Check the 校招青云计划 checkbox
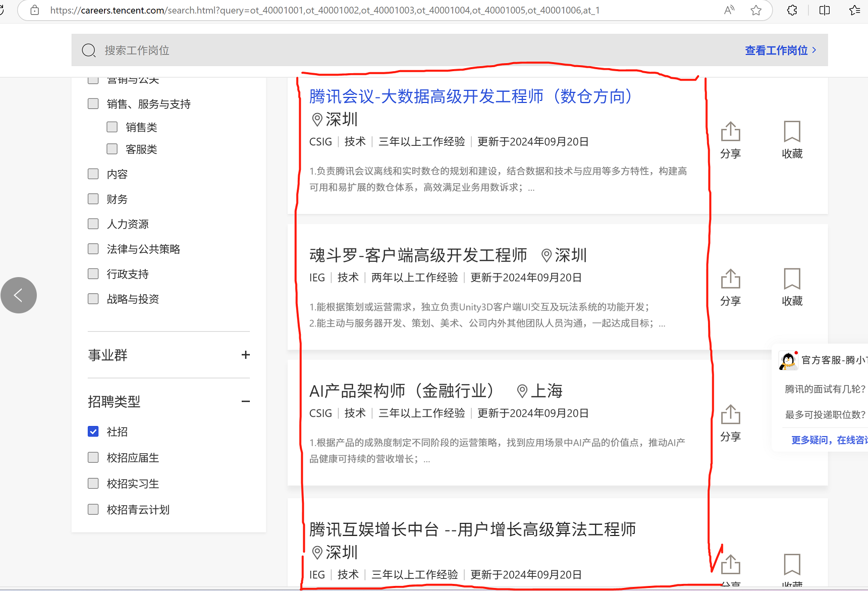The width and height of the screenshot is (868, 591). [93, 509]
